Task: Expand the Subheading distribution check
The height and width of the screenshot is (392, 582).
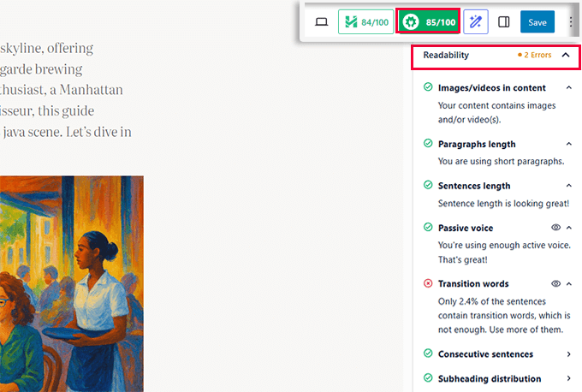Action: click(x=568, y=378)
